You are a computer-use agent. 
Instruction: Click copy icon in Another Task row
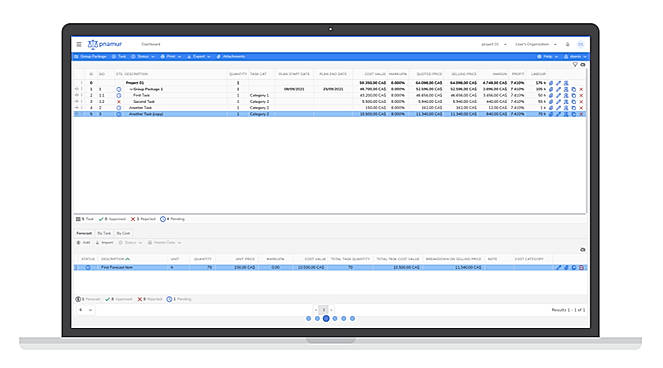click(x=574, y=108)
